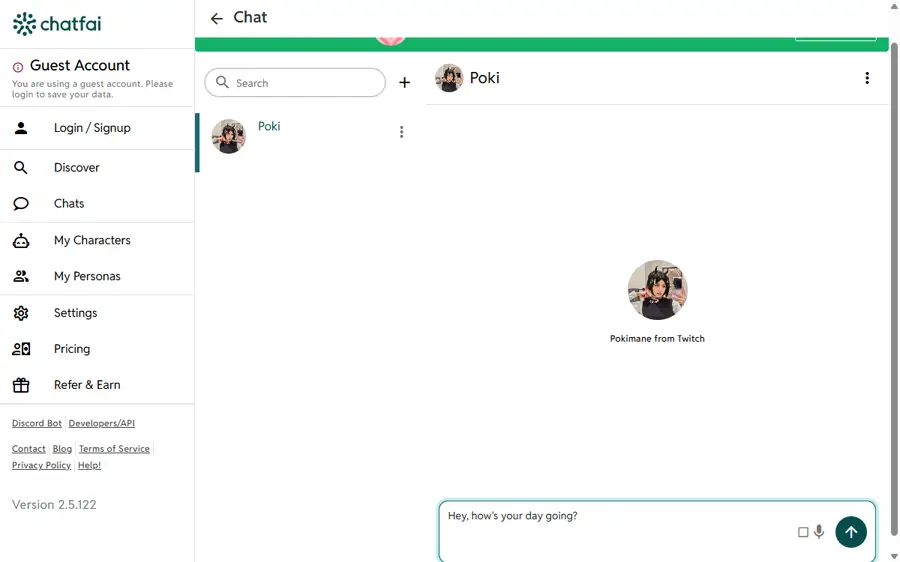Open the options menu for the Poki chat list entry

(402, 132)
